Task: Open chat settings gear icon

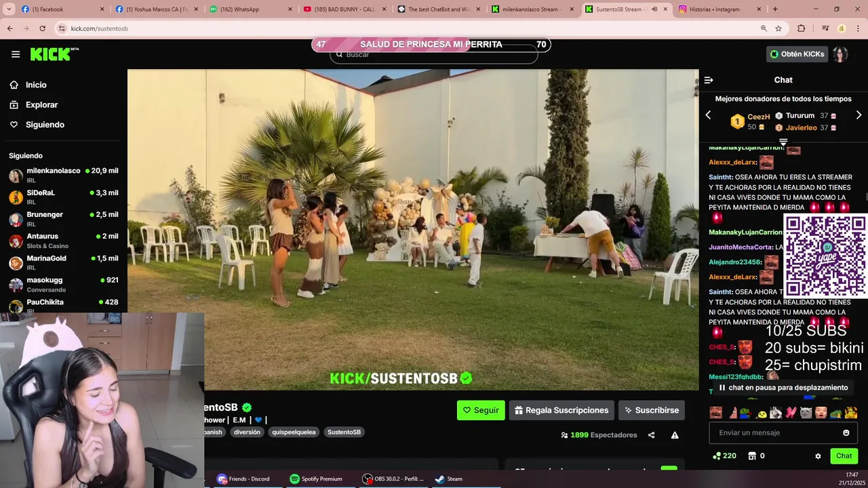Action: tap(818, 456)
